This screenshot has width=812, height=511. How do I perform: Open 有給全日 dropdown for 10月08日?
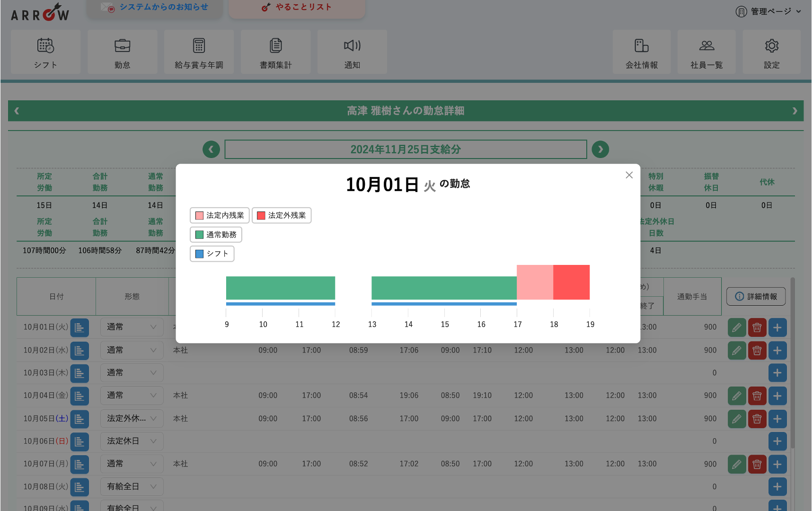tap(132, 486)
